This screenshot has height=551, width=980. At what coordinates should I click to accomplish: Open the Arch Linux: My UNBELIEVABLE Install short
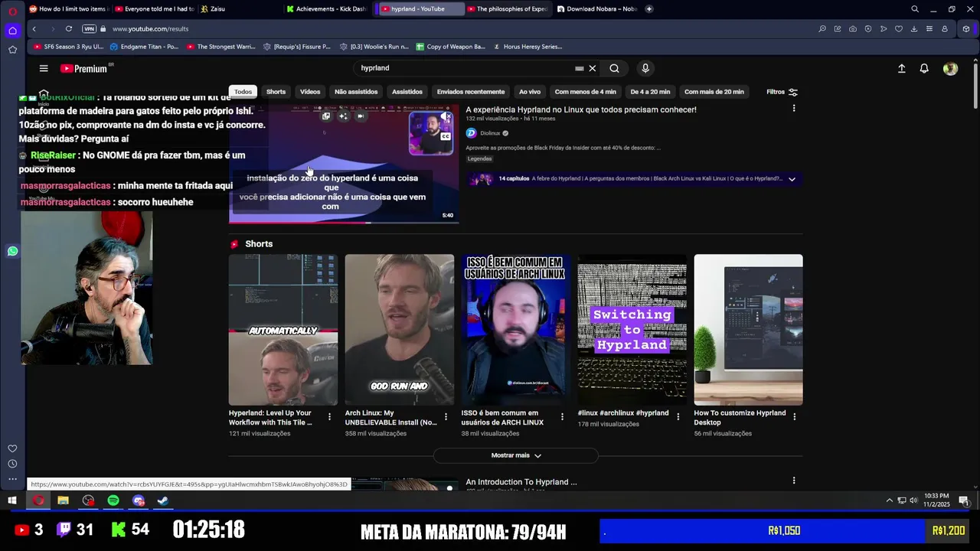pyautogui.click(x=399, y=329)
